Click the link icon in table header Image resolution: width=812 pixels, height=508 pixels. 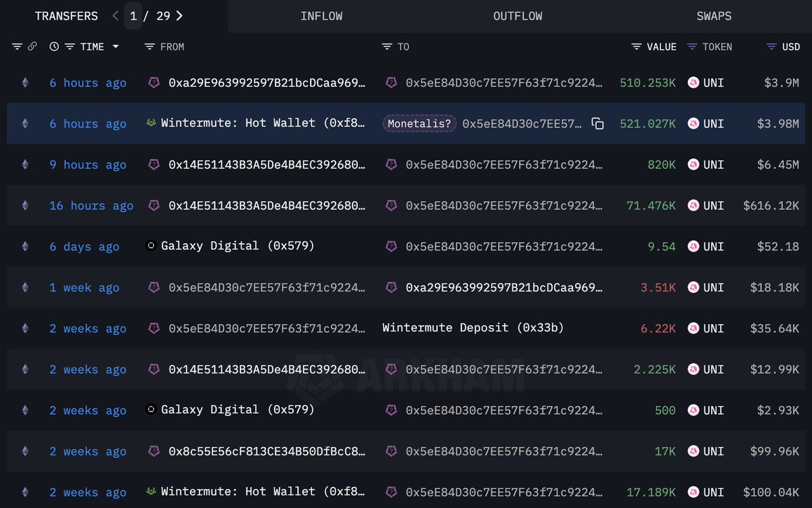pos(32,47)
